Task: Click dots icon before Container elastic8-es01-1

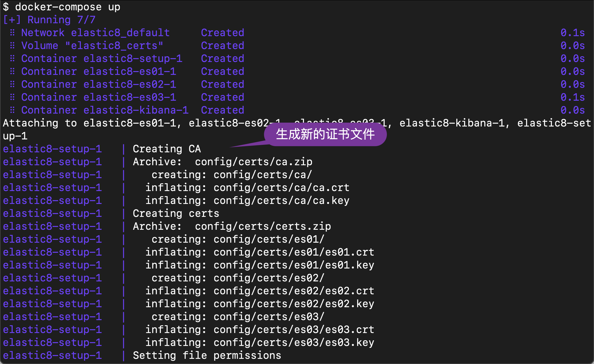Action: [x=12, y=72]
